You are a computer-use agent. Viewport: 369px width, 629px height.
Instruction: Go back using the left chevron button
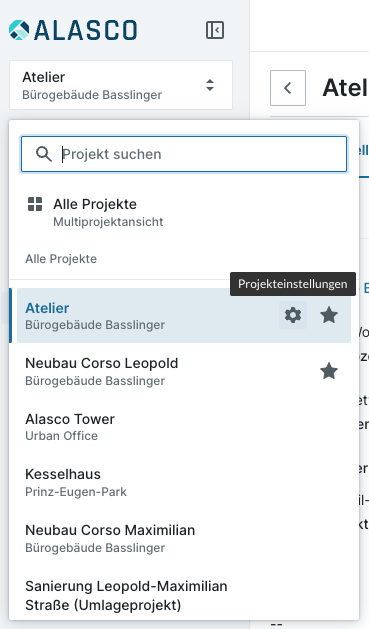click(288, 88)
